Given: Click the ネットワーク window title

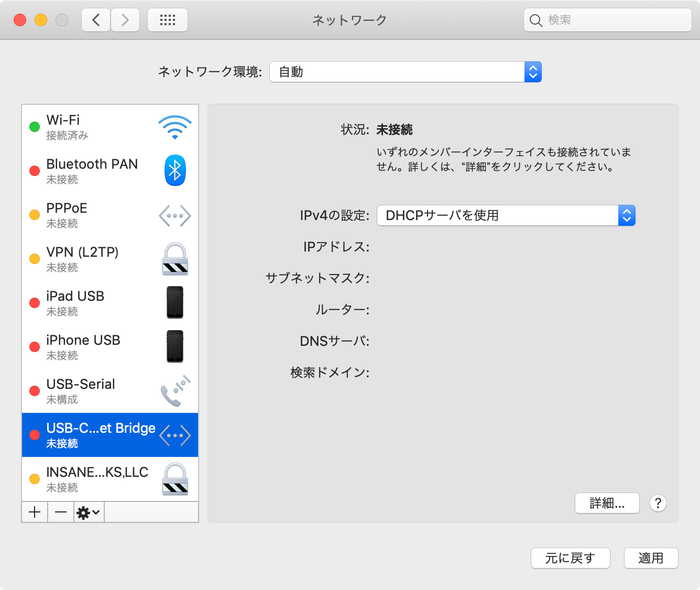Looking at the screenshot, I should click(x=349, y=20).
